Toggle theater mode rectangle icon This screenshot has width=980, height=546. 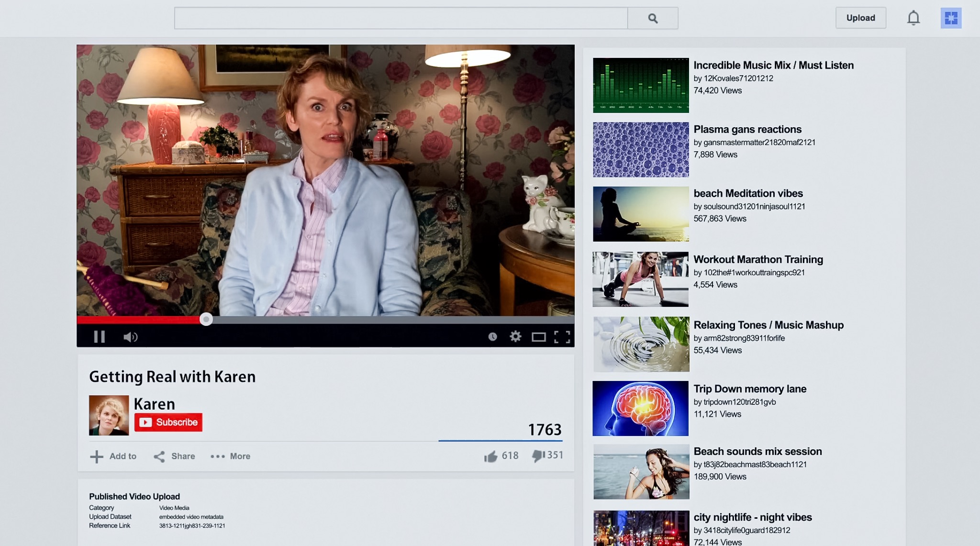538,337
